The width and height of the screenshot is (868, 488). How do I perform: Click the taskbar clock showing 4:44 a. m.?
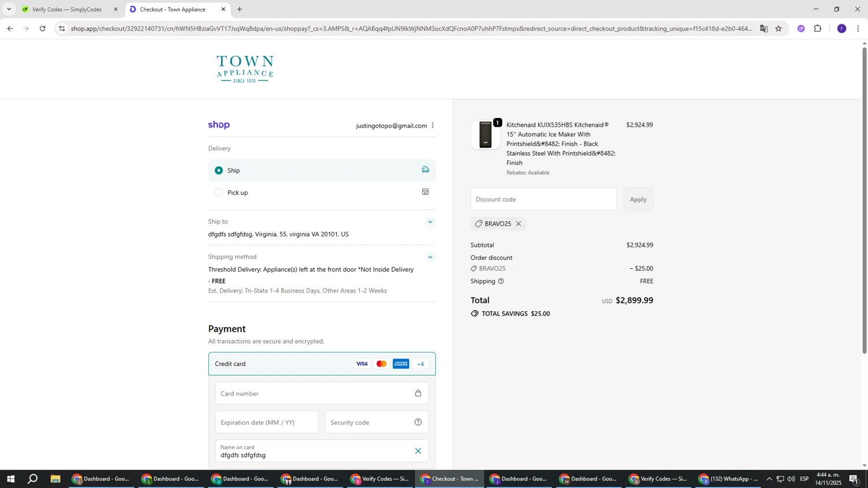[x=828, y=479]
